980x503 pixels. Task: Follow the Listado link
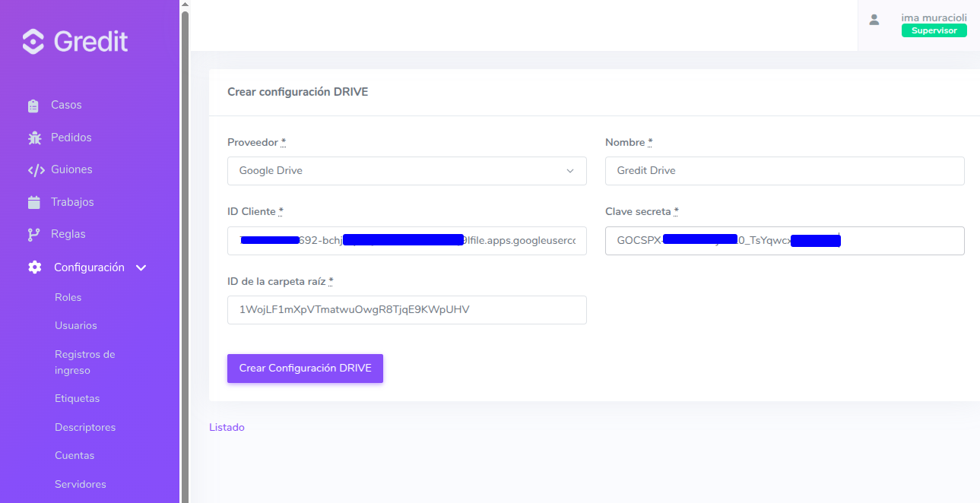227,428
